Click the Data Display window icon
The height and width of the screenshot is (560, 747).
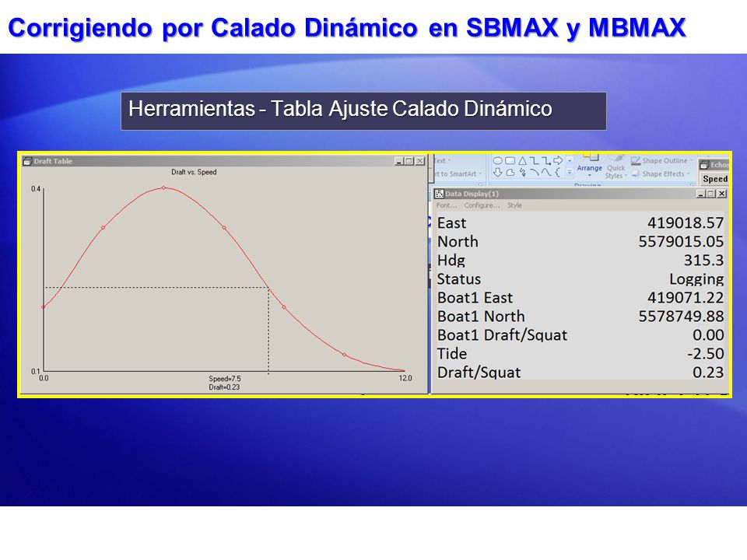click(439, 194)
